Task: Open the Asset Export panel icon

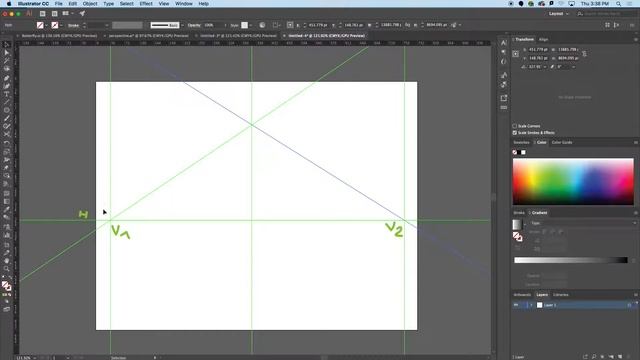Action: [x=504, y=98]
